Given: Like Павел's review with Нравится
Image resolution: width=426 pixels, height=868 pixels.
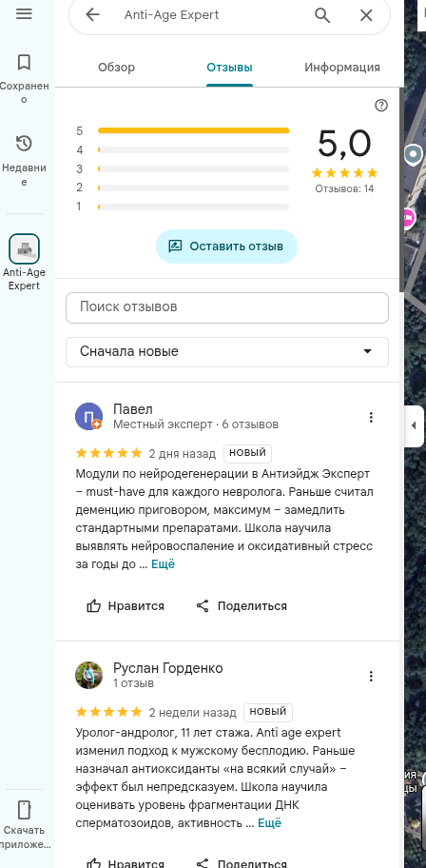Looking at the screenshot, I should coord(126,606).
